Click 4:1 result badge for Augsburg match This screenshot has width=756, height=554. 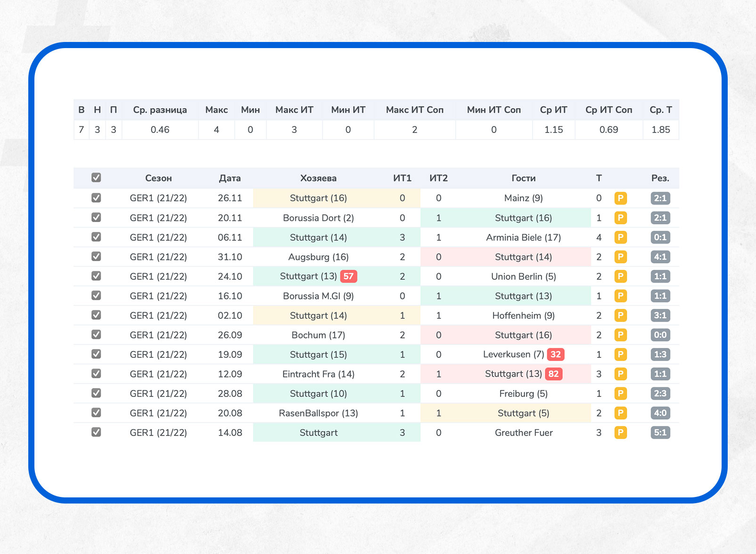tap(660, 257)
